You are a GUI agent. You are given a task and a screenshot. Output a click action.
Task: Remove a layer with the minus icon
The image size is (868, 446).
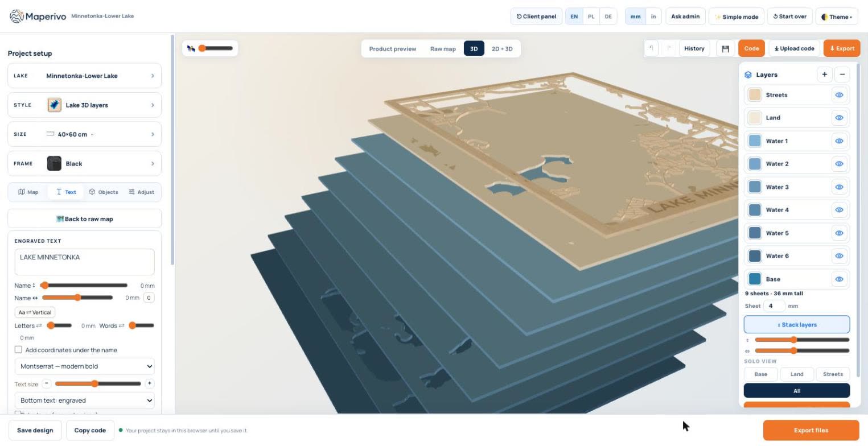842,75
